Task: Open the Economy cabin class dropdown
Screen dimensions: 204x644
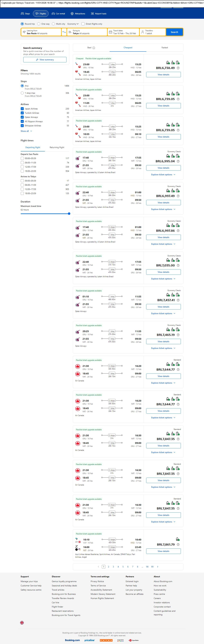Action: (73, 24)
